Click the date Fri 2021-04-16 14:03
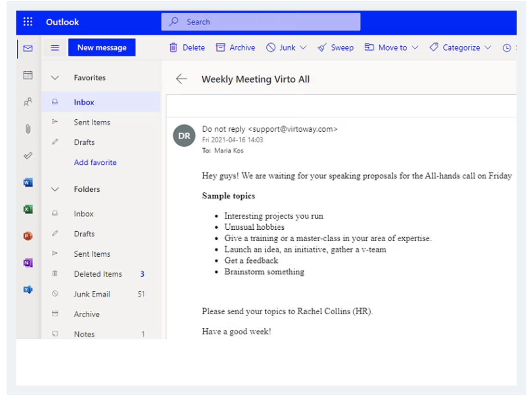The image size is (532, 396). (232, 140)
